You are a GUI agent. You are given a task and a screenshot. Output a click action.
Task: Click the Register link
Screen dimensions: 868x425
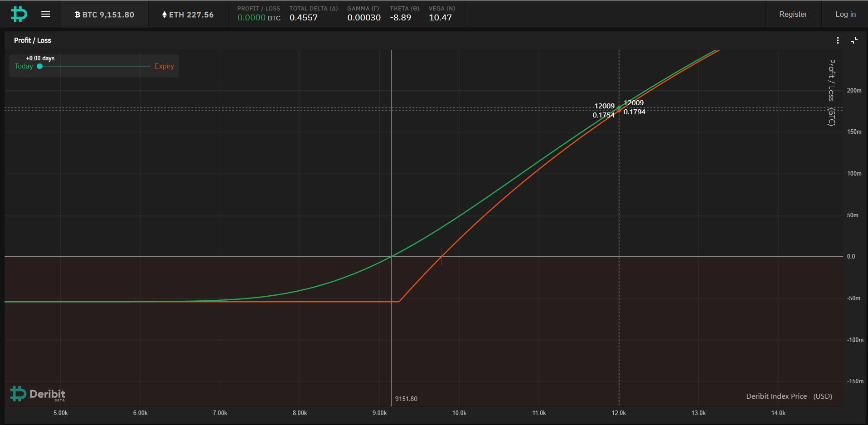click(793, 14)
